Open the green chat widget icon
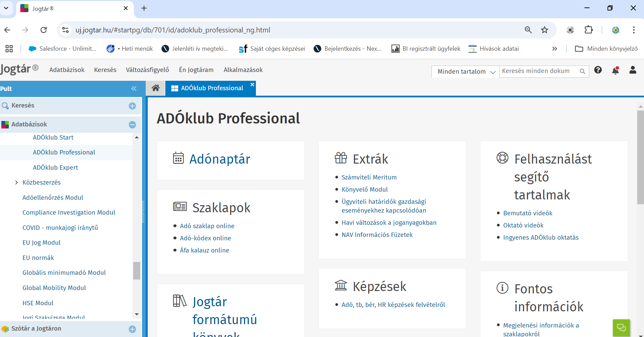The image size is (644, 337). 621,328
